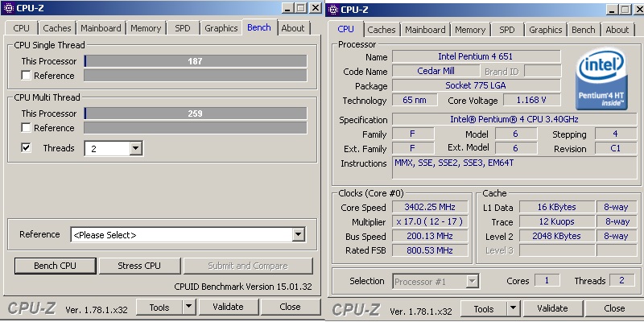Click Multiplier value x 17.0 (12 - 17)

click(430, 222)
